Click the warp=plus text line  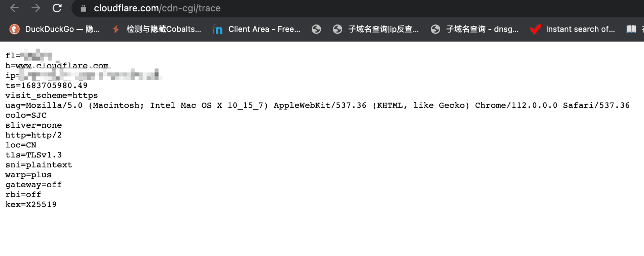click(29, 175)
